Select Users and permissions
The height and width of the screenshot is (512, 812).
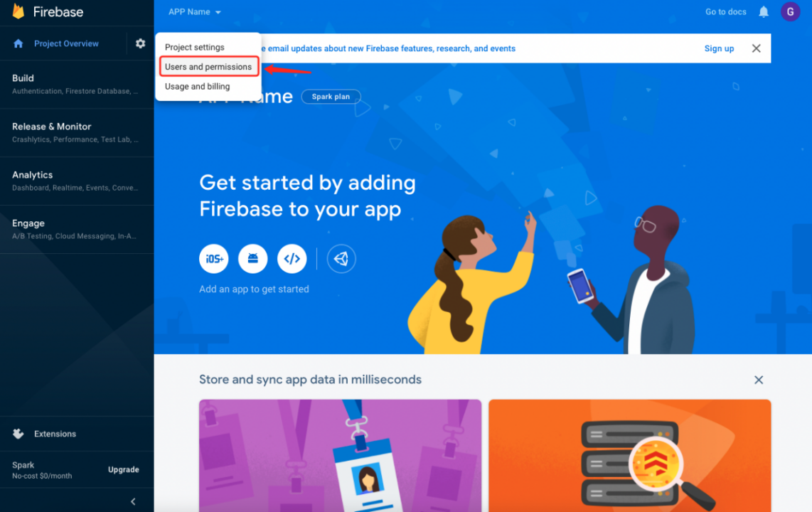209,67
